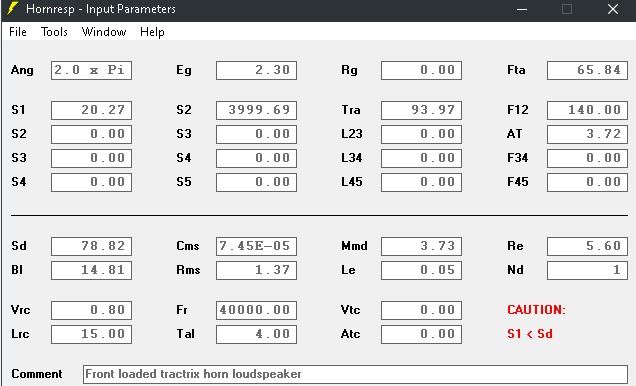
Task: Click the Ang label
Action: point(22,71)
